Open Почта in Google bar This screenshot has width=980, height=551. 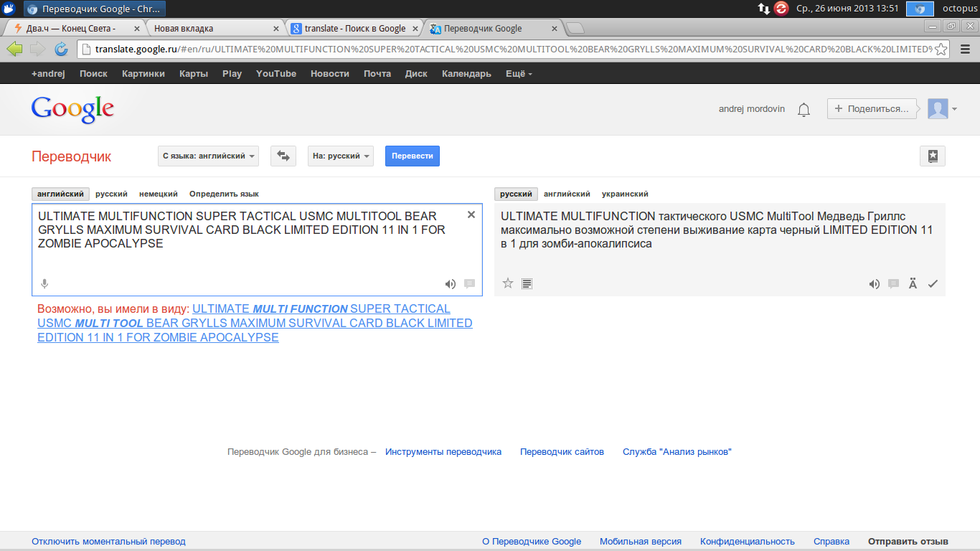pos(377,74)
